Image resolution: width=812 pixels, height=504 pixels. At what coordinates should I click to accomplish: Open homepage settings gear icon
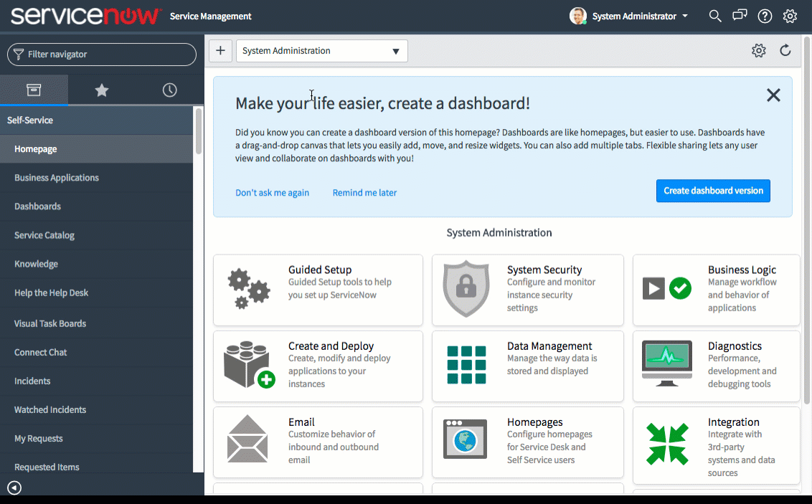(x=759, y=50)
